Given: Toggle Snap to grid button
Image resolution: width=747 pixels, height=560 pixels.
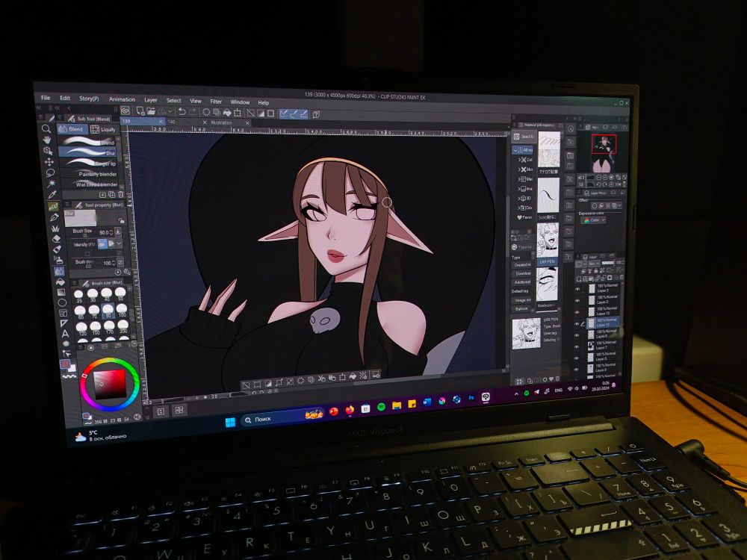Looking at the screenshot, I should 303,114.
